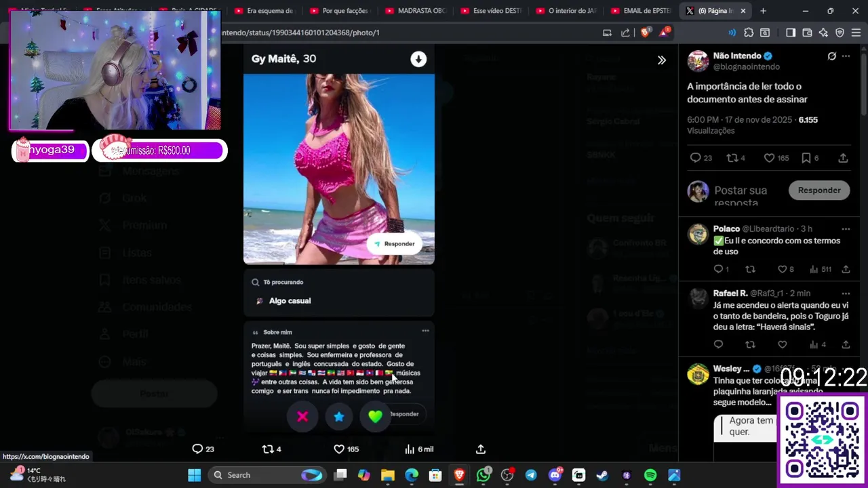Open Brave VPN shield icon
Image resolution: width=868 pixels, height=488 pixels.
pyautogui.click(x=840, y=33)
